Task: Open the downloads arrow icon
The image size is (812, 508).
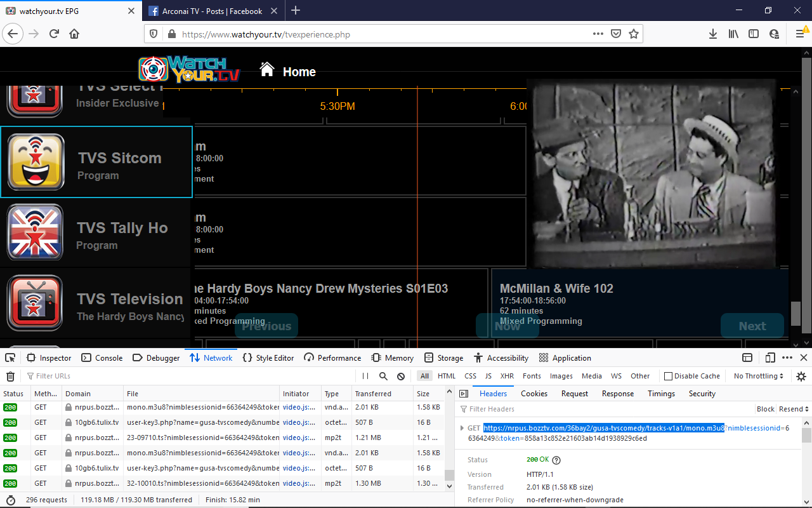Action: [x=712, y=34]
